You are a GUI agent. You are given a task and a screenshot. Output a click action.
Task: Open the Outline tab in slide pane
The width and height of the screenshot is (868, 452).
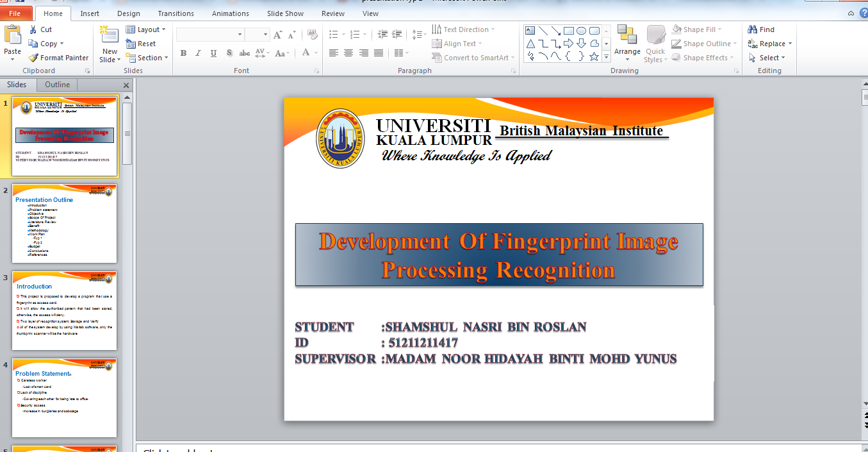click(x=57, y=84)
